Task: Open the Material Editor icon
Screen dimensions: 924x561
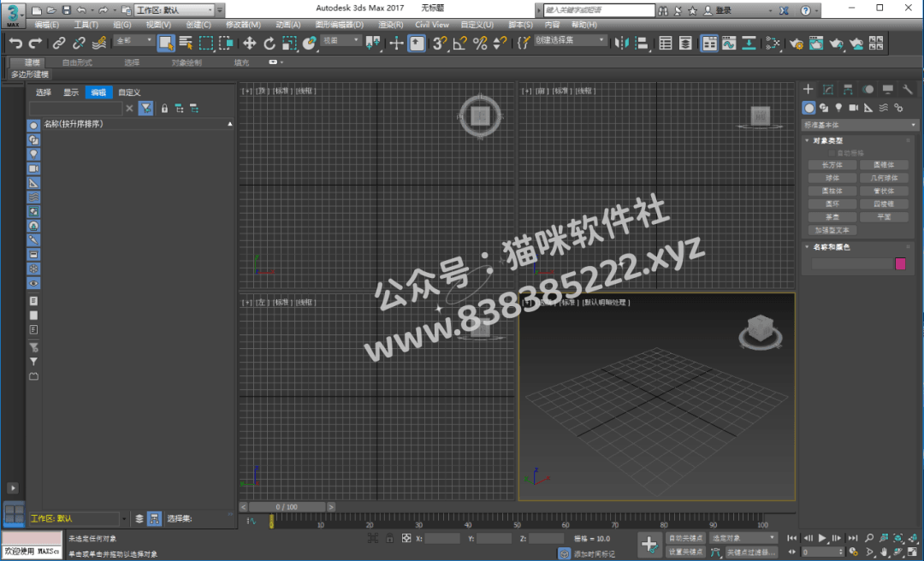Action: 773,43
